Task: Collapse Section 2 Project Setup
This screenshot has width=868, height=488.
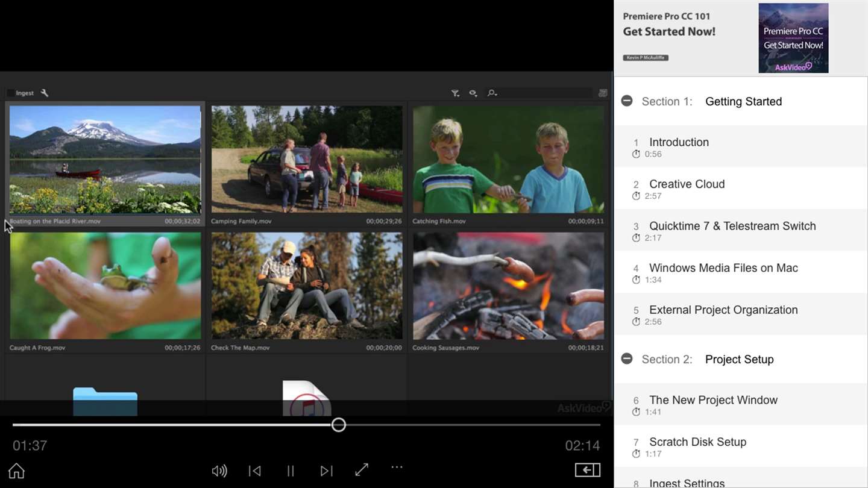Action: 627,358
